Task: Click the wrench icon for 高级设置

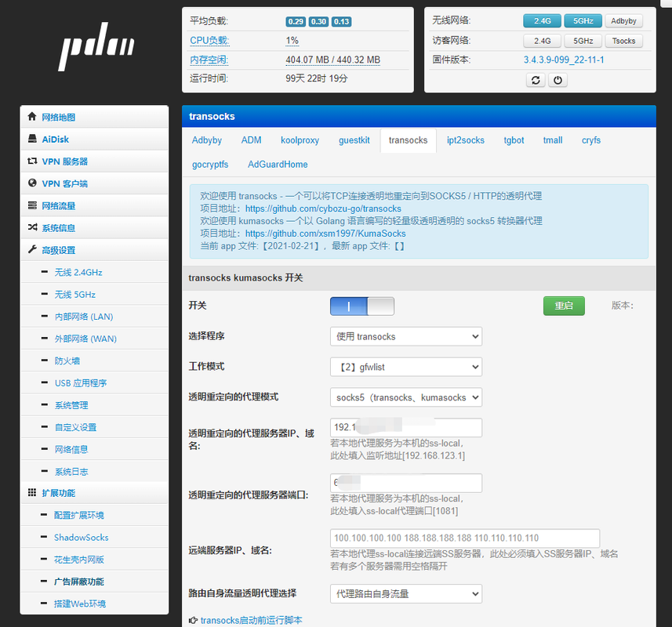Action: [x=32, y=249]
